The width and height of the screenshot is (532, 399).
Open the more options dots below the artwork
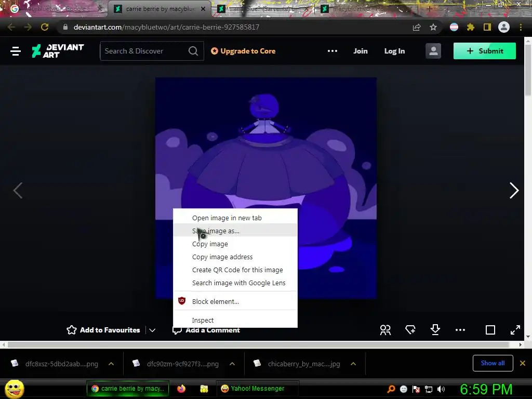tap(460, 330)
